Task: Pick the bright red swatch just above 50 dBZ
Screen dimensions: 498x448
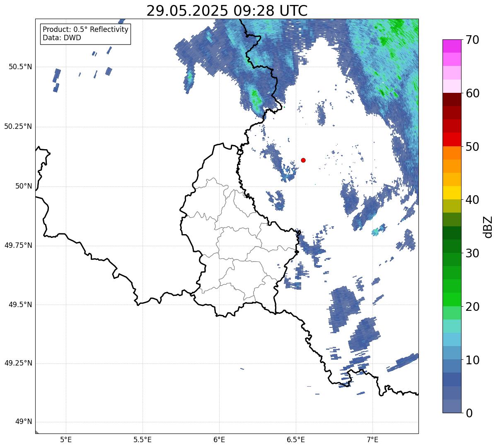Action: pyautogui.click(x=452, y=140)
